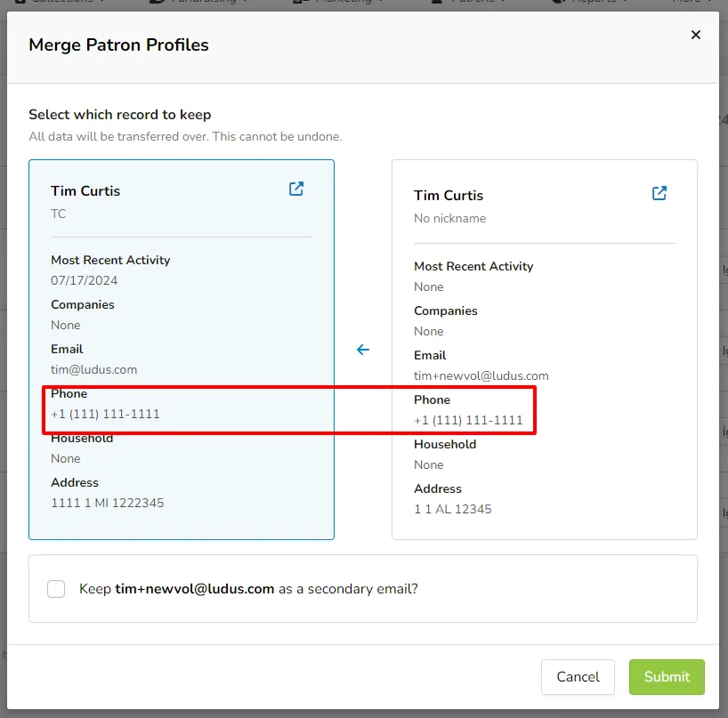Click the blue merge direction arrow

coord(363,350)
